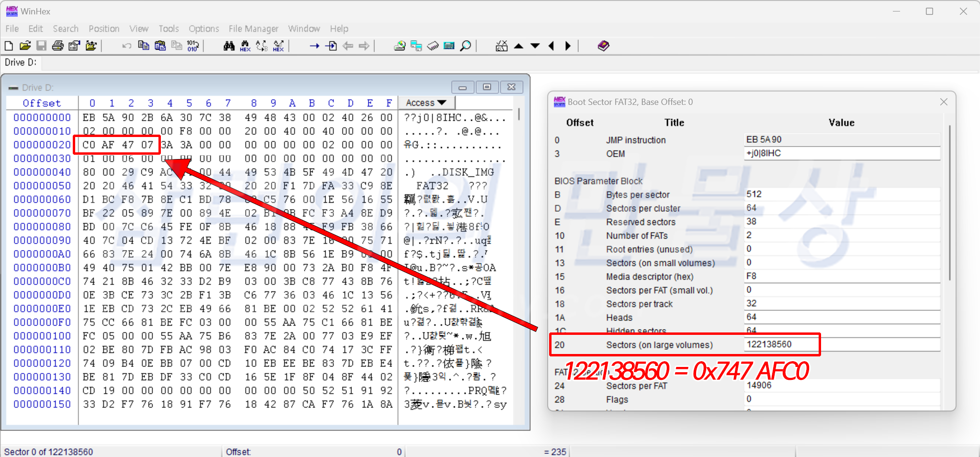Click the Find Text binoculars icon
Screen dimensions: 980x457
pyautogui.click(x=229, y=46)
